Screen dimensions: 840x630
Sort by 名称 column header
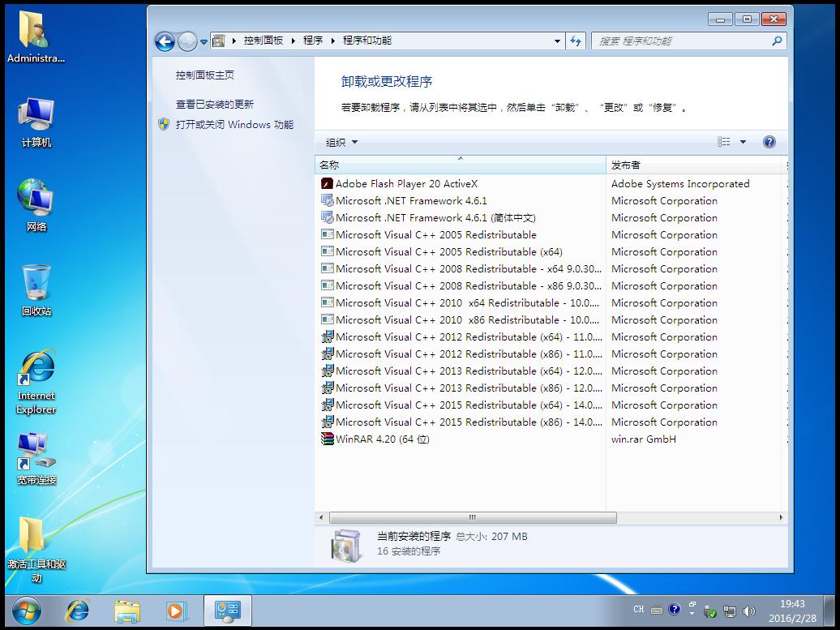coord(461,165)
